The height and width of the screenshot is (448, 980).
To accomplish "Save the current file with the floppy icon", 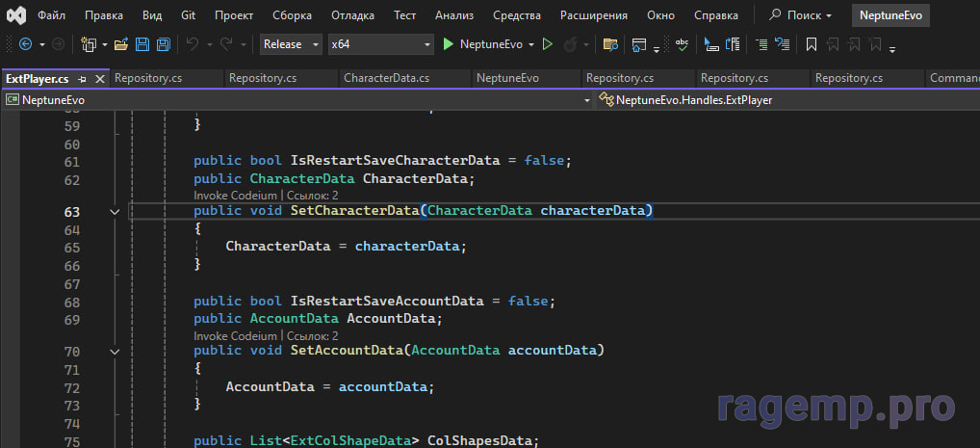I will [x=142, y=44].
